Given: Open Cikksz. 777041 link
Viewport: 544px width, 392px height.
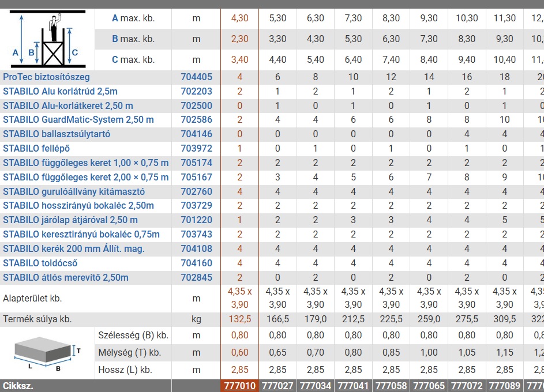Looking at the screenshot, I should click(x=353, y=386).
